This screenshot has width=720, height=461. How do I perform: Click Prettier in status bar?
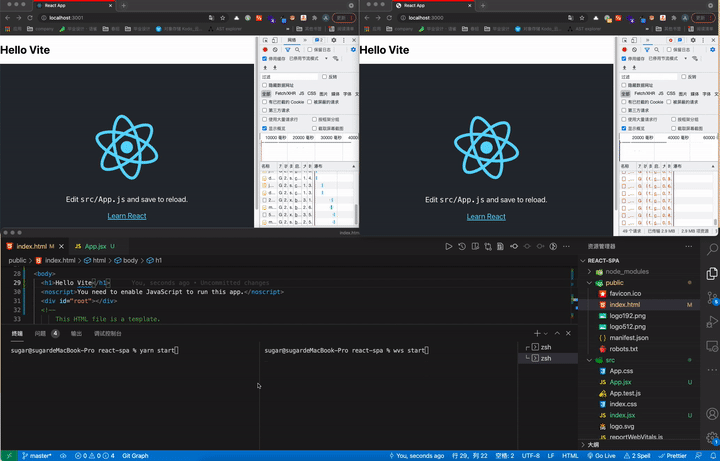673,456
